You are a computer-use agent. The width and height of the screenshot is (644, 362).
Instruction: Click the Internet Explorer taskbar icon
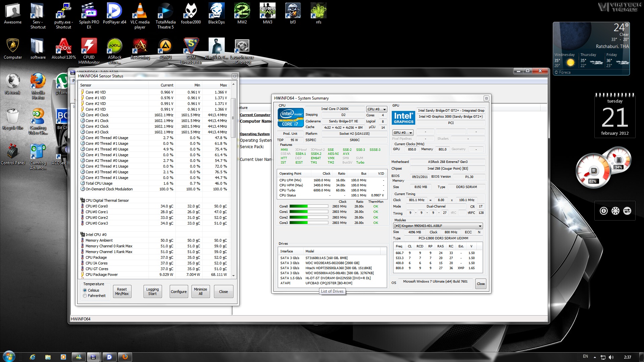coord(33,357)
